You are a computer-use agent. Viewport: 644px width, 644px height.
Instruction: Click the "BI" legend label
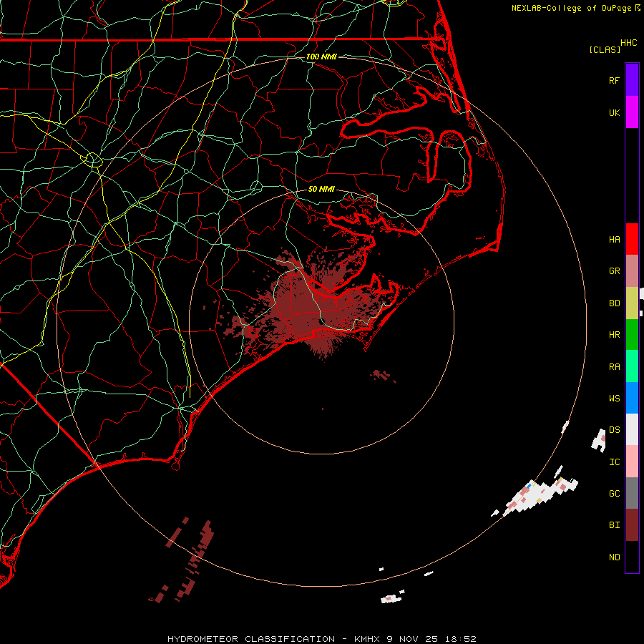614,525
